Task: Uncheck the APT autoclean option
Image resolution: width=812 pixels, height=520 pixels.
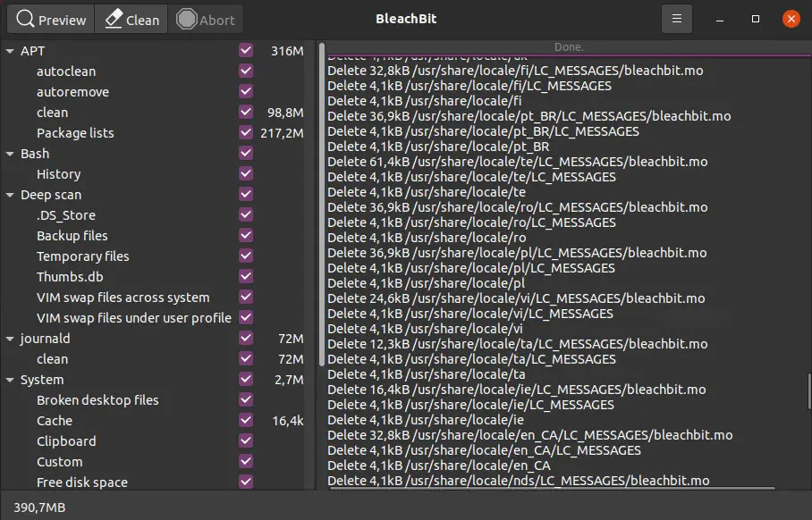Action: point(245,71)
